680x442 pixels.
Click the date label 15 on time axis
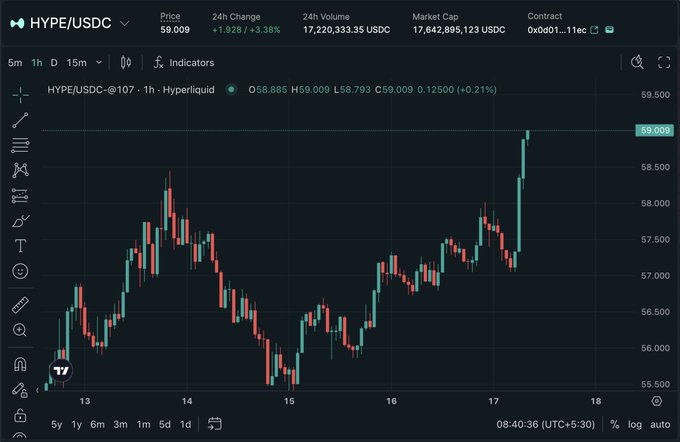289,401
